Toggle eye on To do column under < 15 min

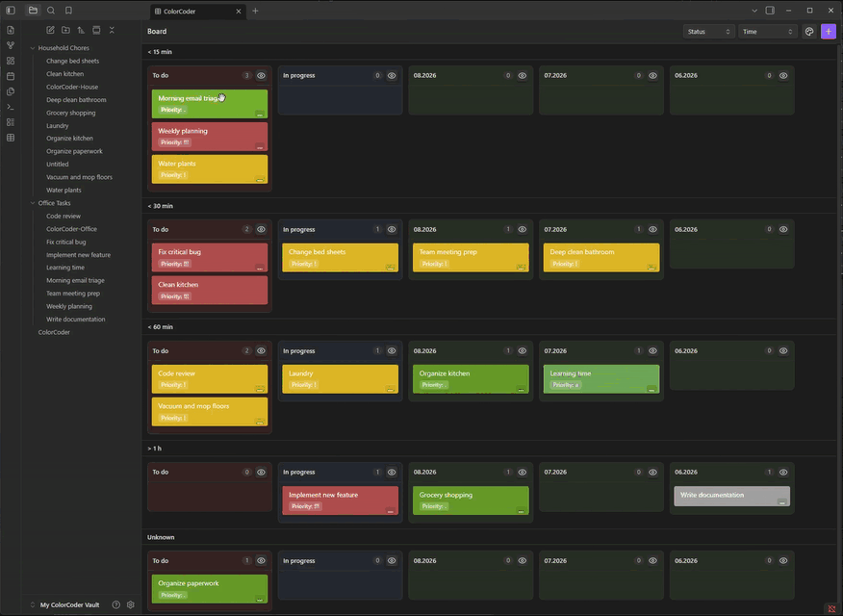click(261, 76)
